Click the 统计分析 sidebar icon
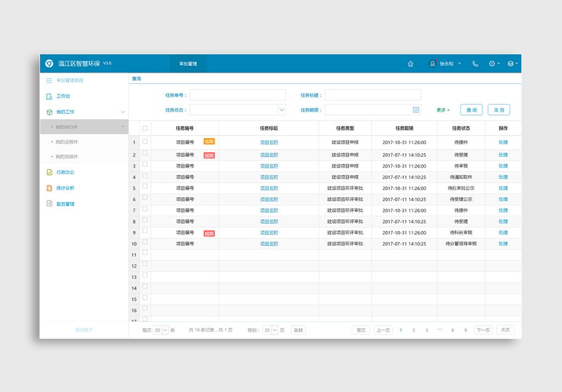 [49, 188]
